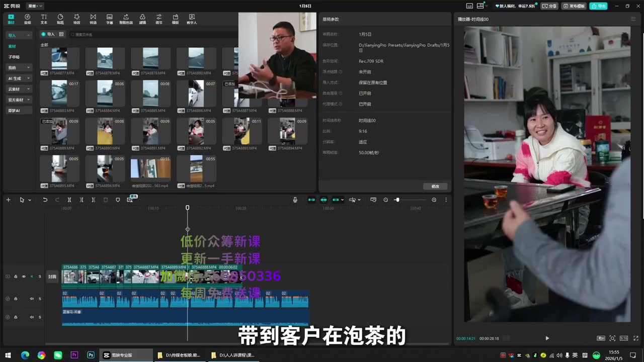This screenshot has width=644, height=362.
Task: Undo the last timeline action
Action: click(45, 200)
